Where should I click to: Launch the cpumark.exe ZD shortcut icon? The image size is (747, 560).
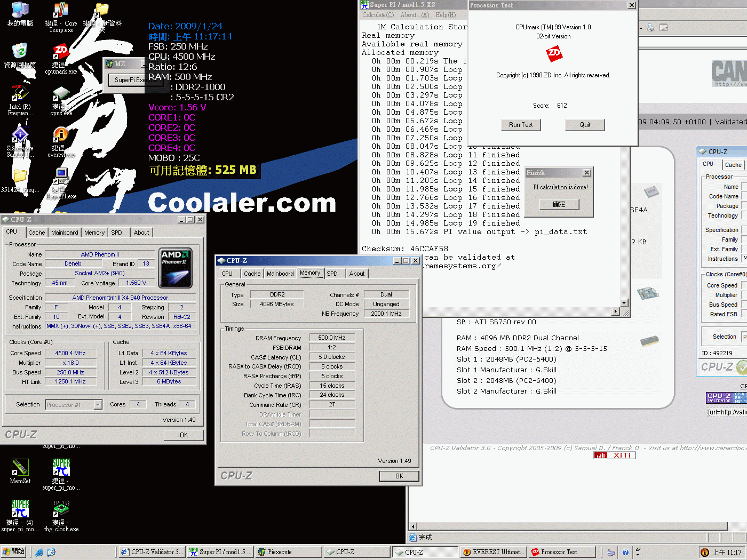tap(61, 52)
